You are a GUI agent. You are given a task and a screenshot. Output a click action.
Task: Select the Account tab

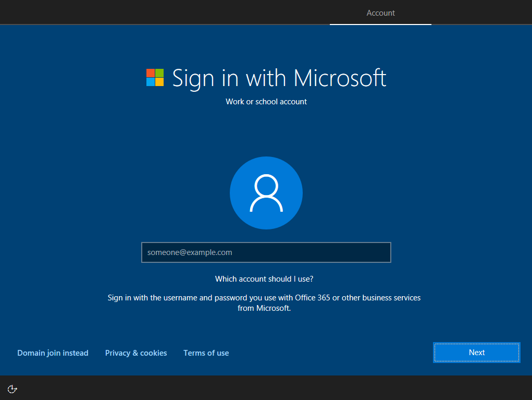tap(380, 13)
